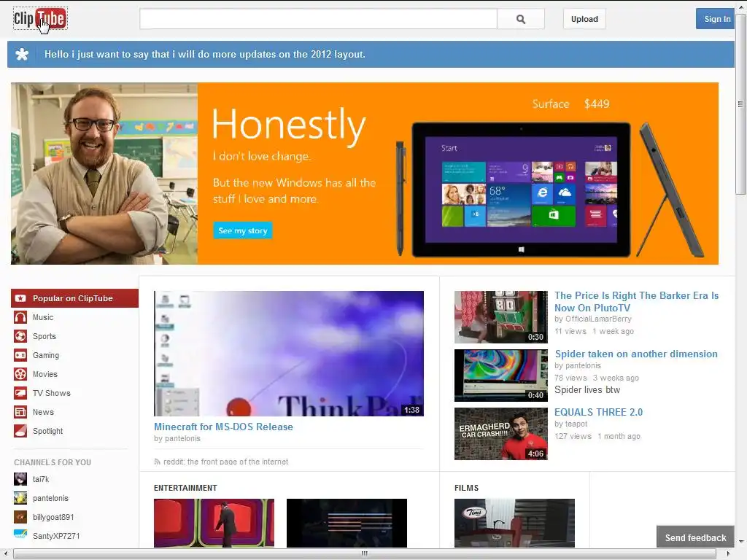Click the FILMS section heading
This screenshot has width=747, height=560.
[466, 488]
